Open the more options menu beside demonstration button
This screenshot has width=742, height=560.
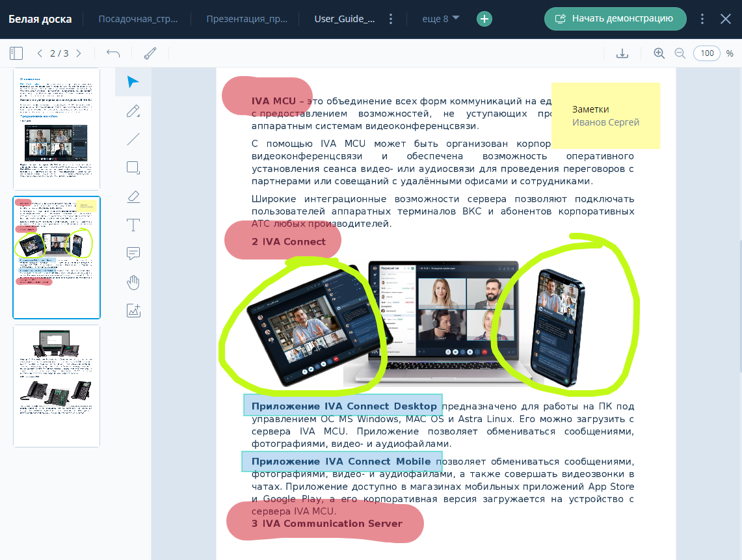click(x=702, y=19)
